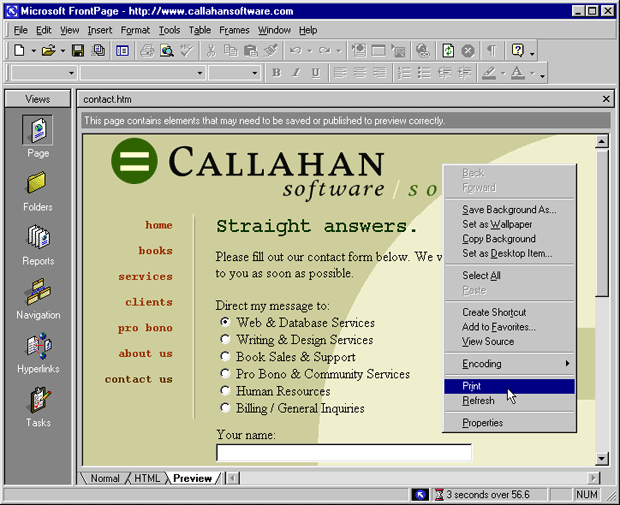Select Writing & Design Services radio button
Image resolution: width=620 pixels, height=505 pixels.
pos(226,340)
